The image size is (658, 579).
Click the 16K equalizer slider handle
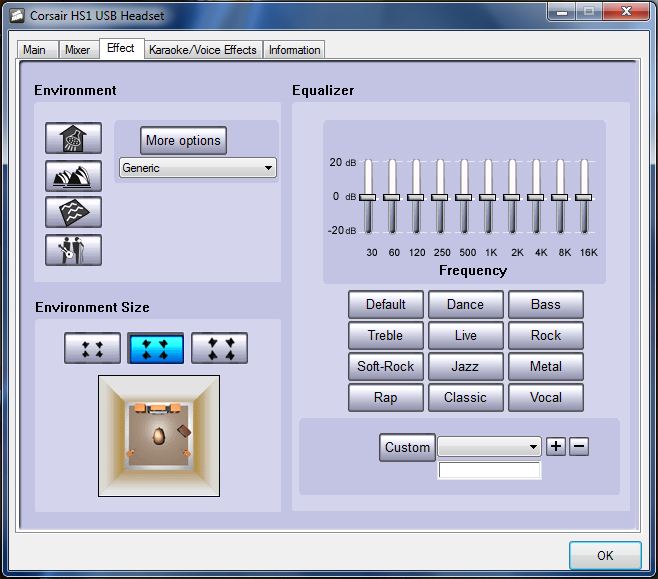click(x=584, y=197)
